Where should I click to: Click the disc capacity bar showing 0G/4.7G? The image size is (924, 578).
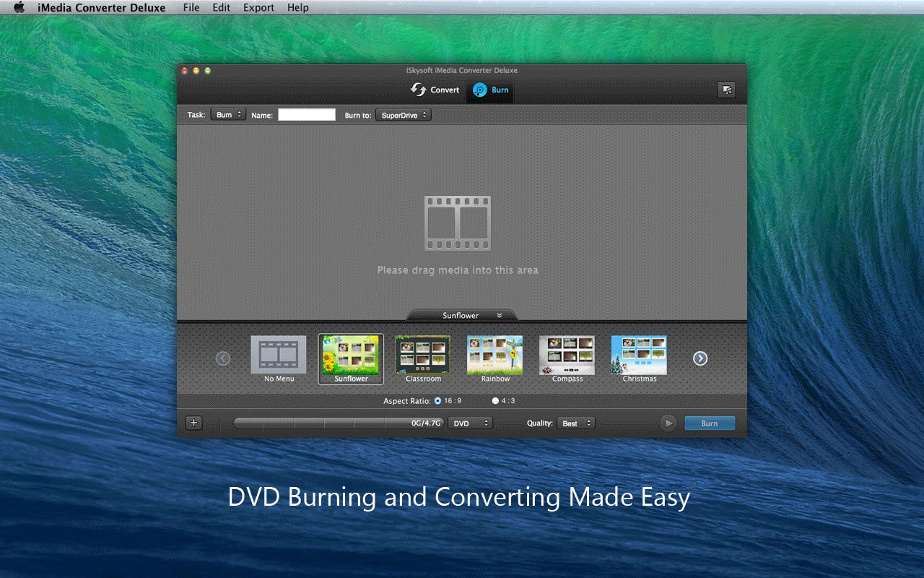[338, 423]
